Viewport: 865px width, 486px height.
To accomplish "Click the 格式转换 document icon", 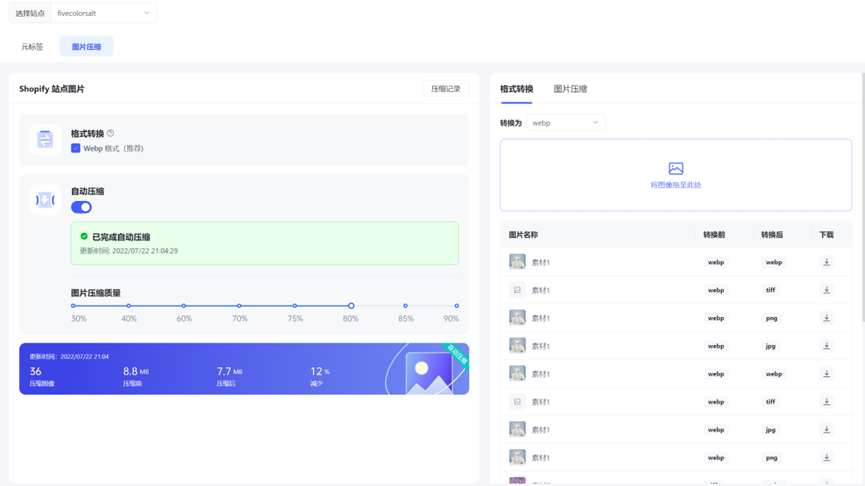I will tap(45, 139).
